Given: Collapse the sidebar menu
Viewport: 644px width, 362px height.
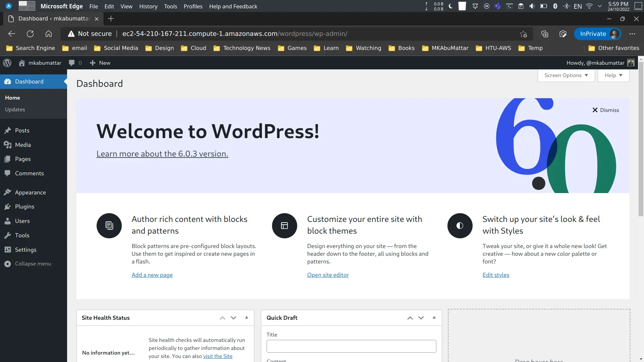Looking at the screenshot, I should point(33,263).
